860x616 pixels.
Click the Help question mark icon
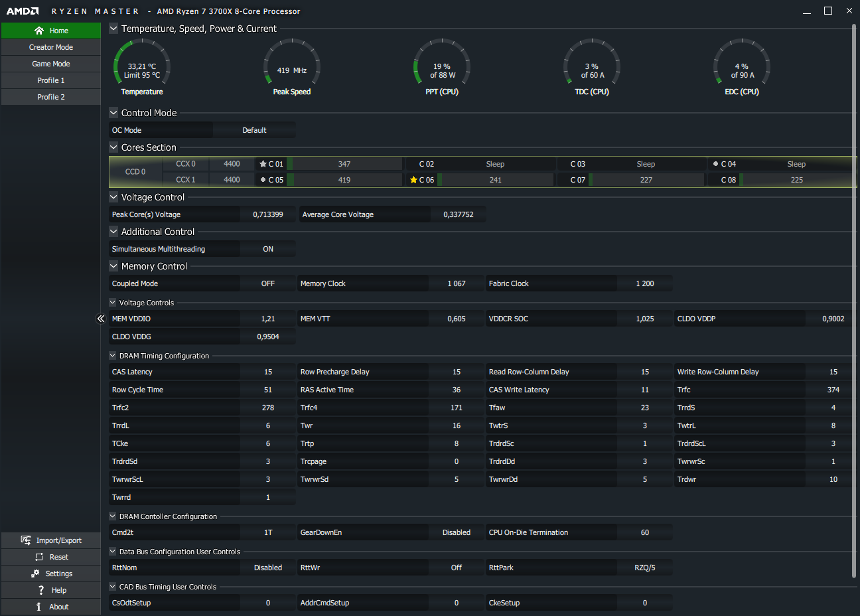[41, 590]
